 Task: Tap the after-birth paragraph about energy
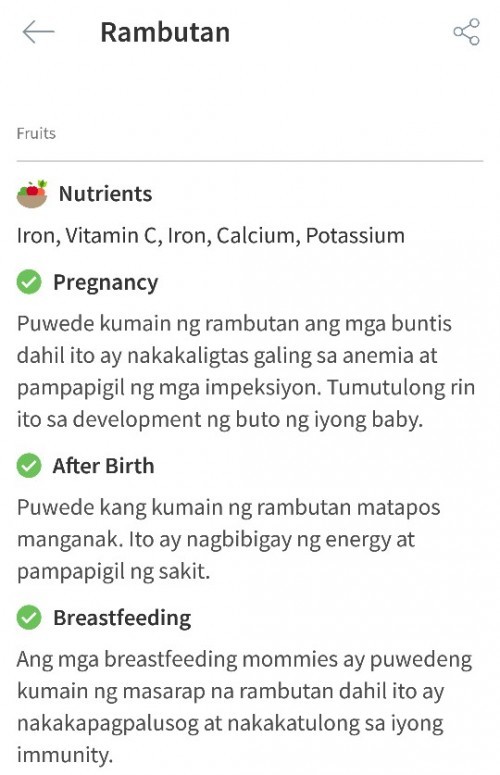228,539
